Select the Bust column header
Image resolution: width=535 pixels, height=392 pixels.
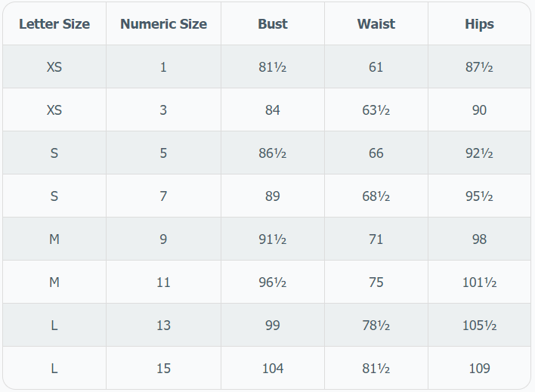pyautogui.click(x=273, y=24)
